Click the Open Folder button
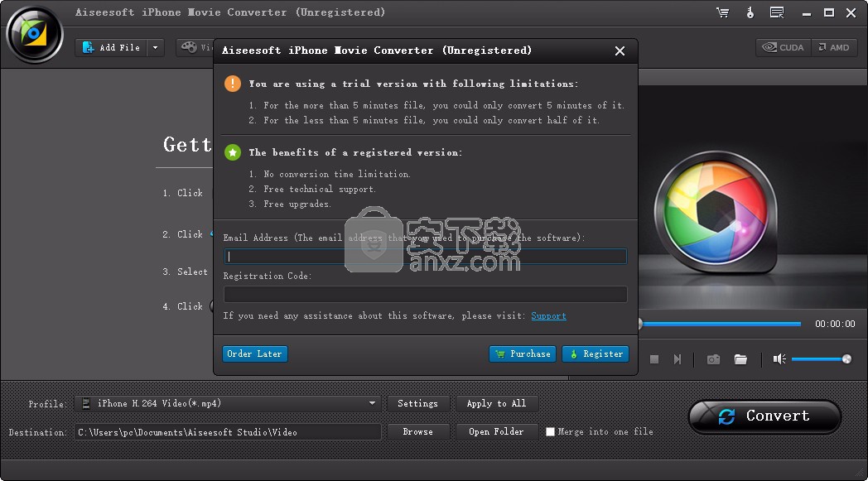Viewport: 868px width, 481px height. tap(497, 431)
